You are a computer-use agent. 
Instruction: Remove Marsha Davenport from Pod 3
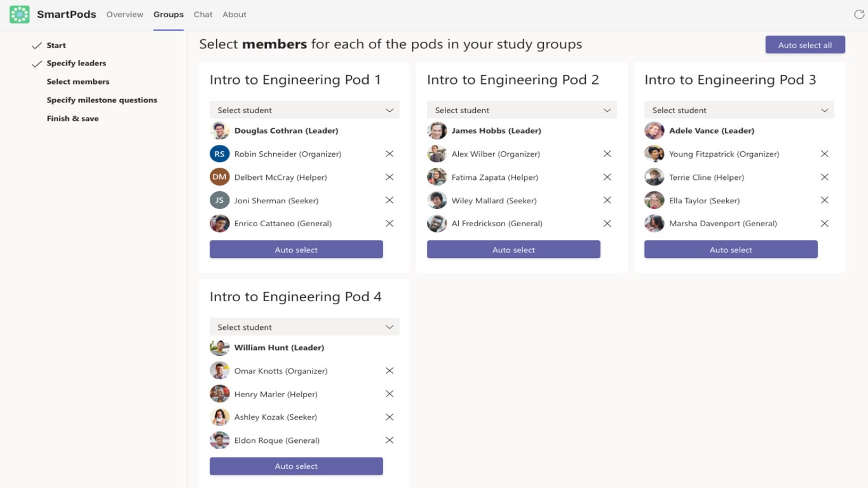(824, 224)
